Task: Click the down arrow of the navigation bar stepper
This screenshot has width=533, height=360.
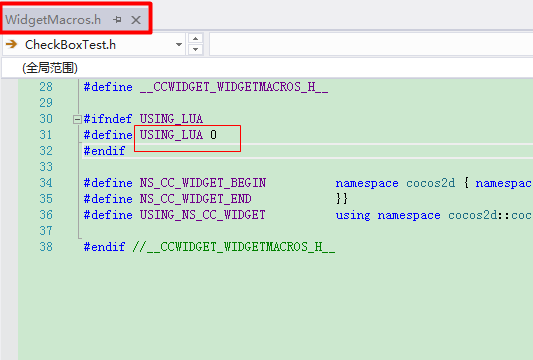Action: 195,50
